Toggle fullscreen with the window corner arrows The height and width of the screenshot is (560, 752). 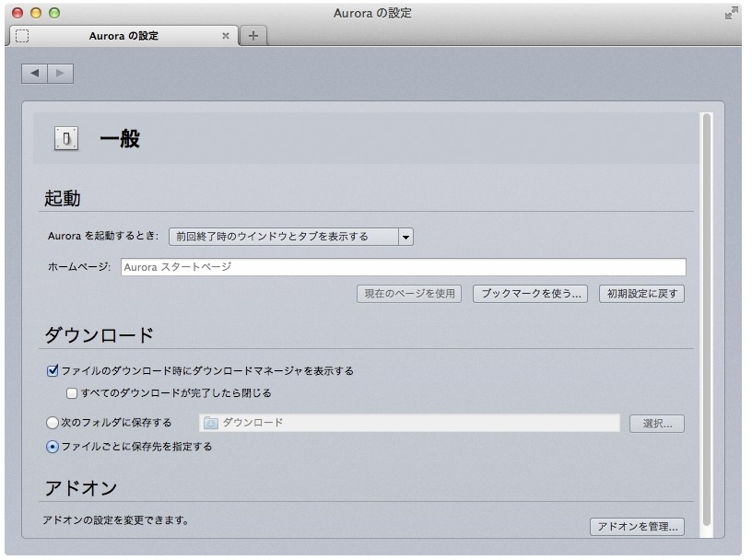click(731, 13)
